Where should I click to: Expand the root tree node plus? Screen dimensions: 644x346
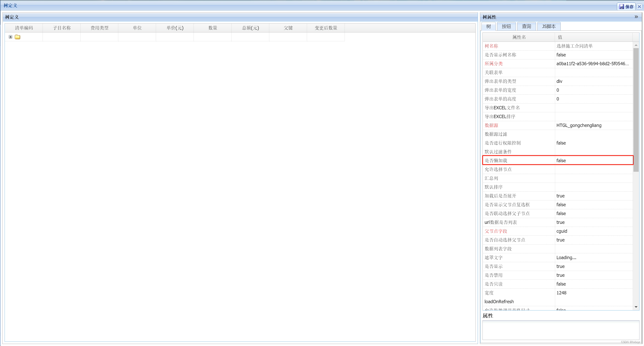tap(11, 37)
